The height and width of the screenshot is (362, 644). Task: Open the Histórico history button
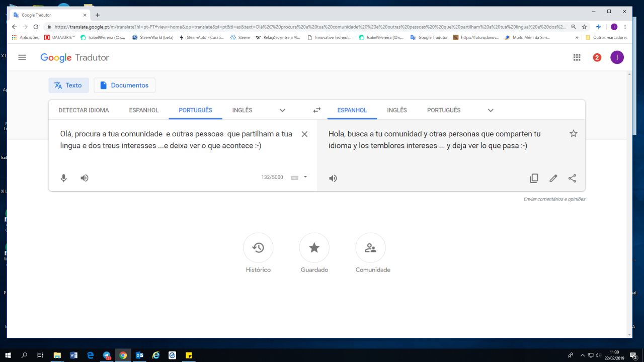pos(258,248)
